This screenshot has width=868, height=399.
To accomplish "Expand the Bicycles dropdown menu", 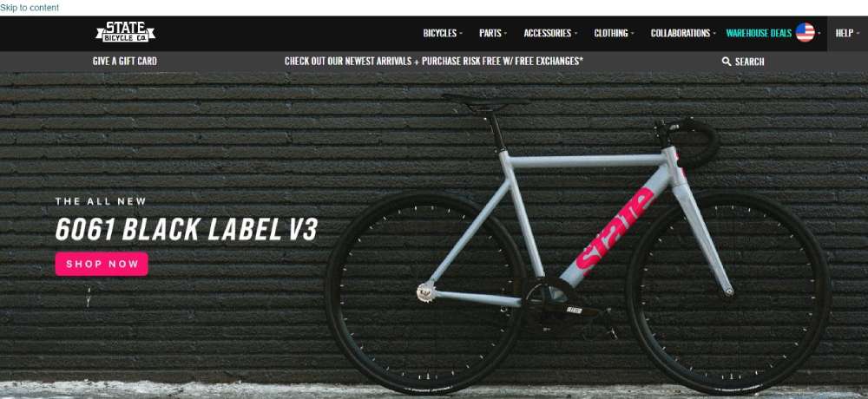I will pyautogui.click(x=443, y=33).
